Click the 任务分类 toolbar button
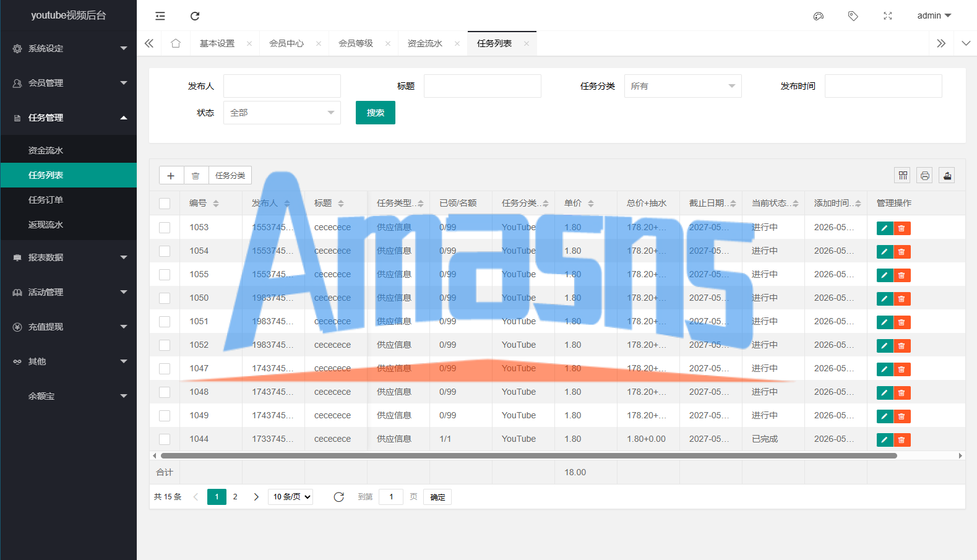This screenshot has width=977, height=560. coord(230,176)
